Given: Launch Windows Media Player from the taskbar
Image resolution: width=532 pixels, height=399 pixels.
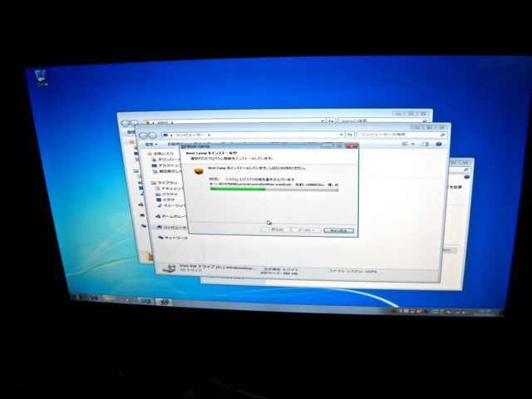Looking at the screenshot, I should [127, 300].
